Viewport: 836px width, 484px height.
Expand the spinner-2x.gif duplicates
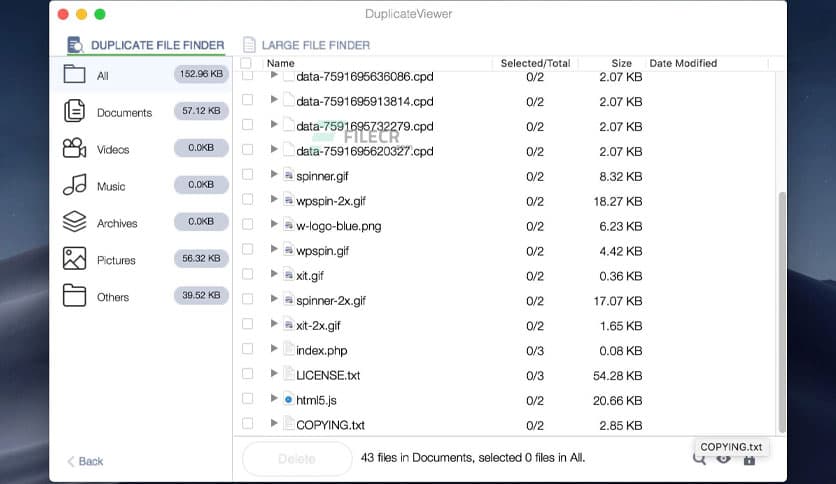274,299
